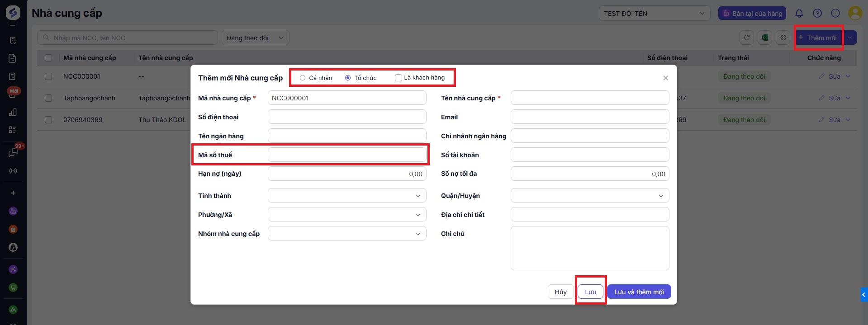Refresh the supplier list
The height and width of the screenshot is (325, 868).
[x=747, y=38]
